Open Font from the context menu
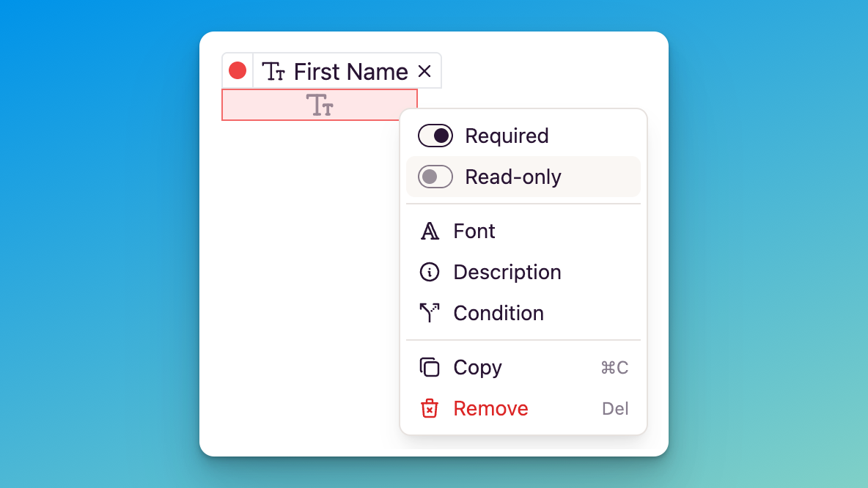This screenshot has height=488, width=868. (x=475, y=231)
